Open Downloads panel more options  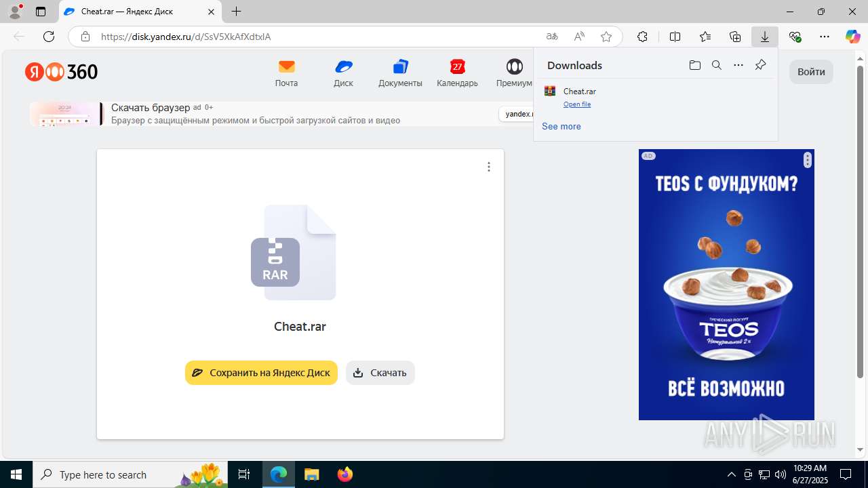[x=738, y=65]
